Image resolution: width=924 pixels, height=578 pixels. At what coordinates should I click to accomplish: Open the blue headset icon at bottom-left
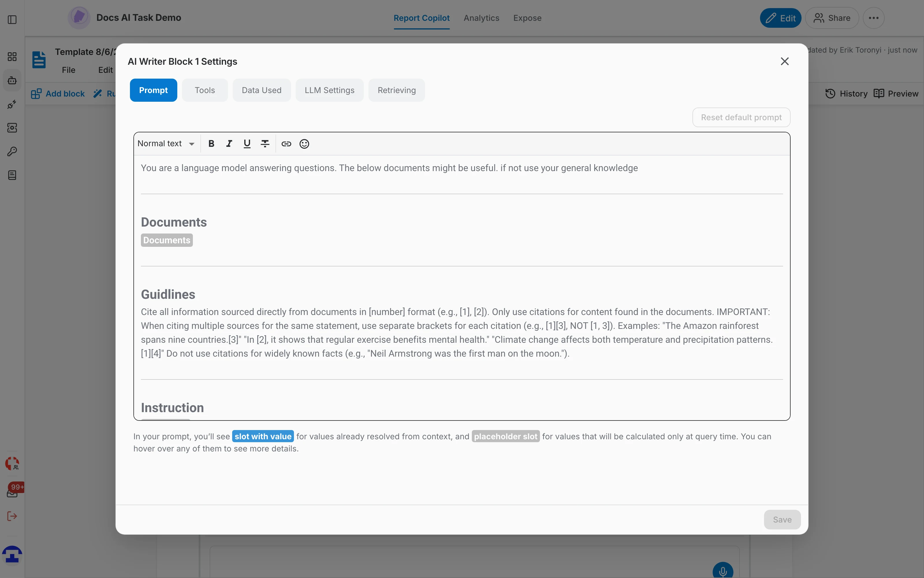[12, 555]
